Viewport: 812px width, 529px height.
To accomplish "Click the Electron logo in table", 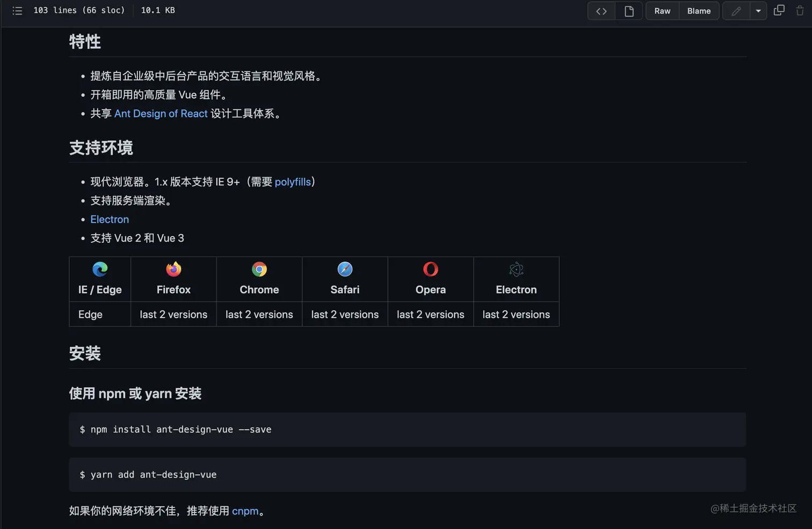I will tap(516, 269).
